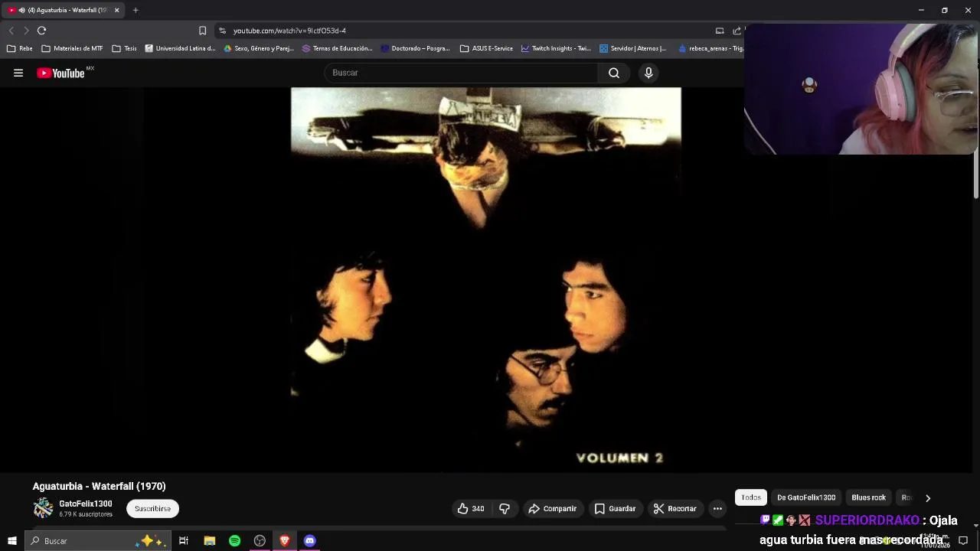Save video with Guardar button

tap(616, 508)
